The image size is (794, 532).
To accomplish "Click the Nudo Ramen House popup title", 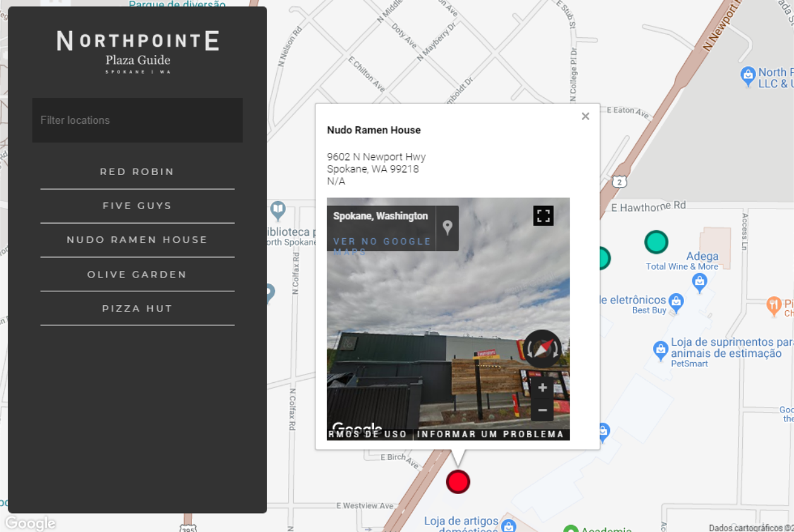I will tap(374, 130).
